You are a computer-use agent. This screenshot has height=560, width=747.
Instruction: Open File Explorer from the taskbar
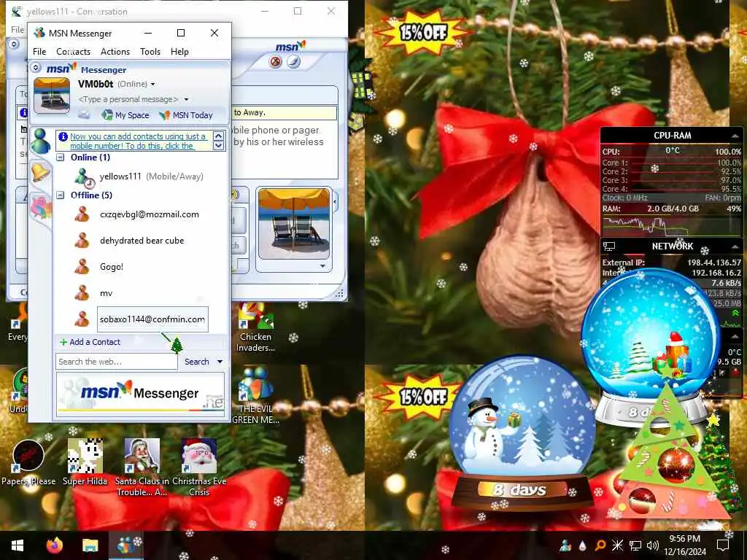coord(90,545)
